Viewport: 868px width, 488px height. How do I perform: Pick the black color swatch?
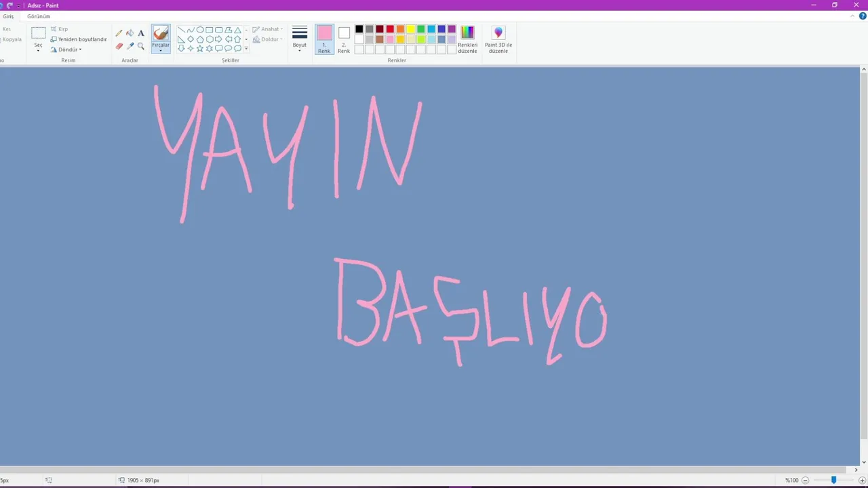click(359, 29)
